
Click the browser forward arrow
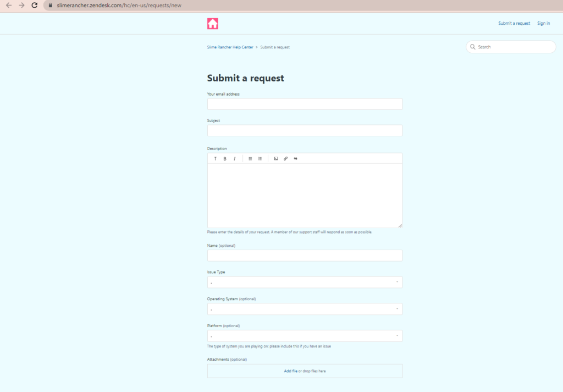tap(21, 5)
